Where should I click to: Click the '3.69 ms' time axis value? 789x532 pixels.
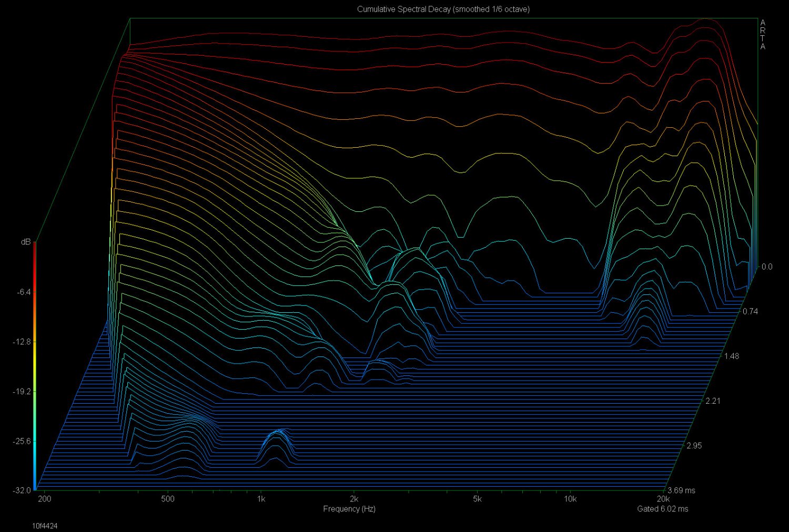(x=682, y=490)
